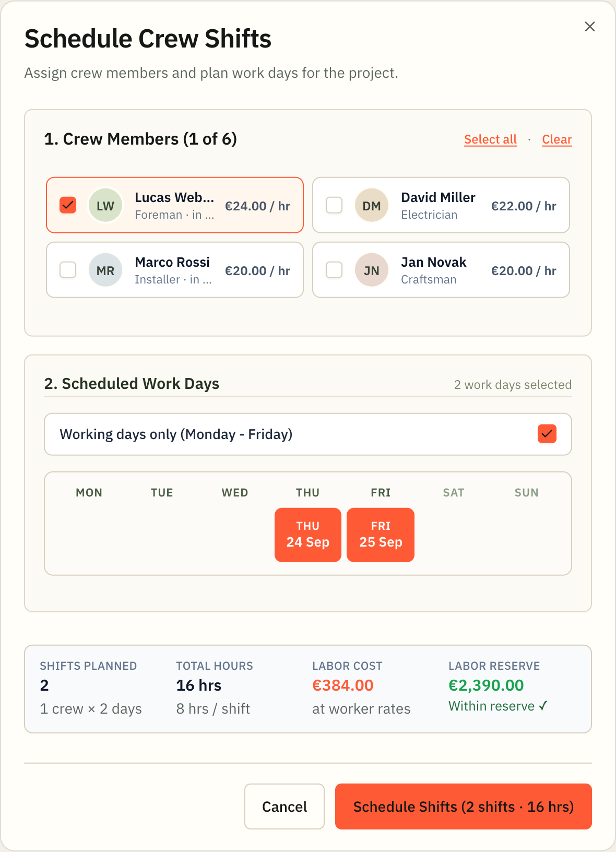This screenshot has height=852, width=616.
Task: Click the Select all link
Action: (490, 139)
